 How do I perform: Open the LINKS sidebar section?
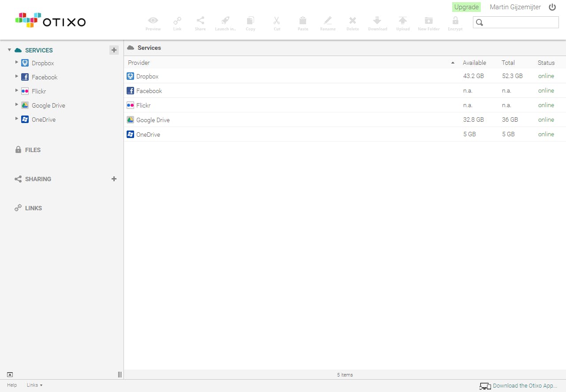pyautogui.click(x=34, y=208)
